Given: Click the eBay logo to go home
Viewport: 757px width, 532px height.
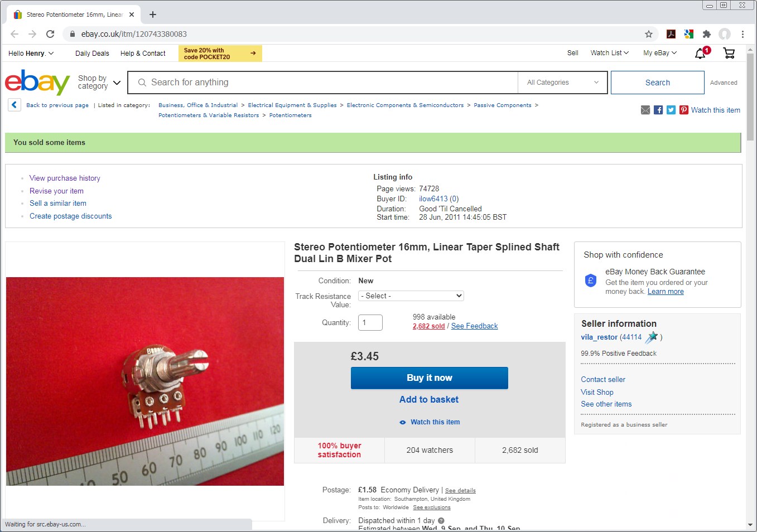Looking at the screenshot, I should point(37,83).
